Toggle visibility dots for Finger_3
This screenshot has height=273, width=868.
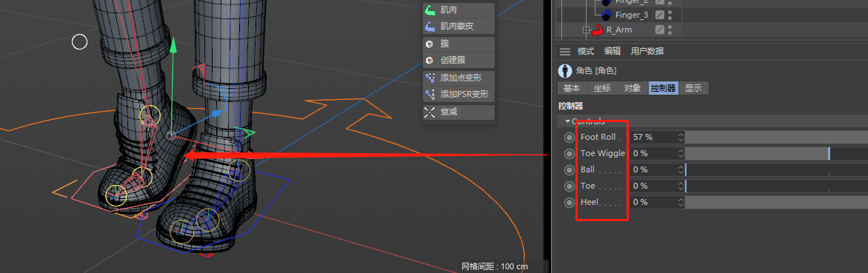pos(670,14)
